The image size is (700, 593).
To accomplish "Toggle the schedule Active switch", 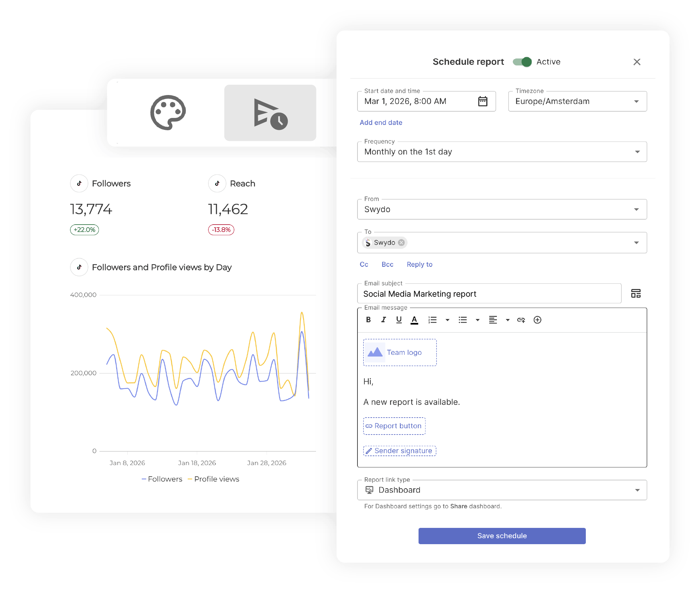I will (522, 62).
